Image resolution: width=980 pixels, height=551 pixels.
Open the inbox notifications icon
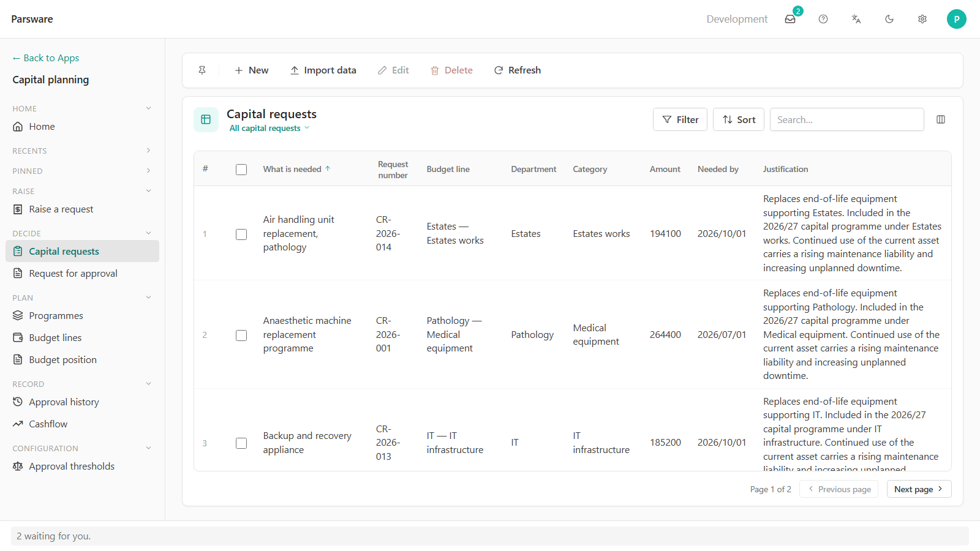pyautogui.click(x=790, y=19)
